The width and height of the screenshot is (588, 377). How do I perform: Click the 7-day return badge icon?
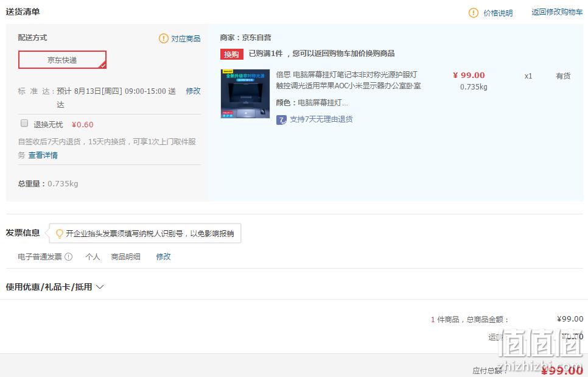pyautogui.click(x=281, y=119)
